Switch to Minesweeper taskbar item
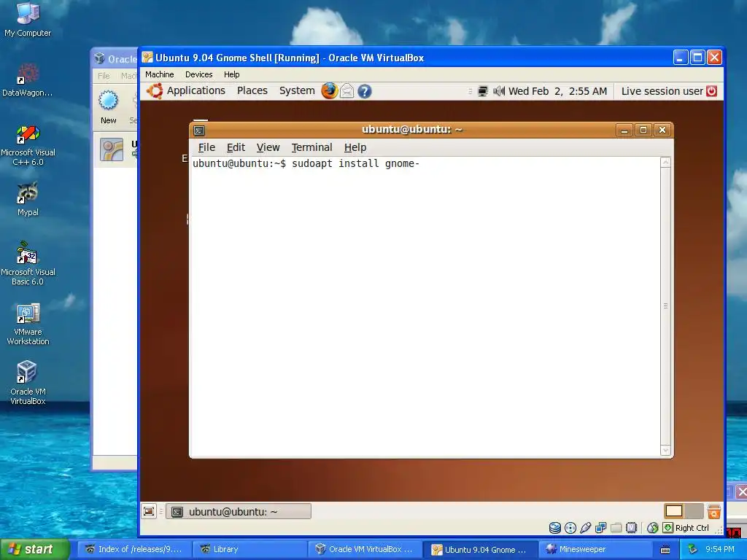The width and height of the screenshot is (747, 560). [x=595, y=549]
